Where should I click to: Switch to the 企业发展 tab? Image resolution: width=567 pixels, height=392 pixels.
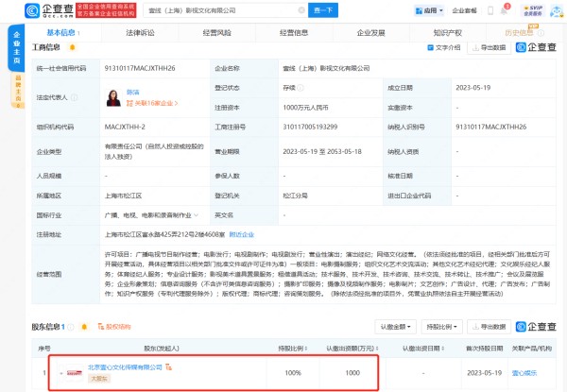pos(370,33)
